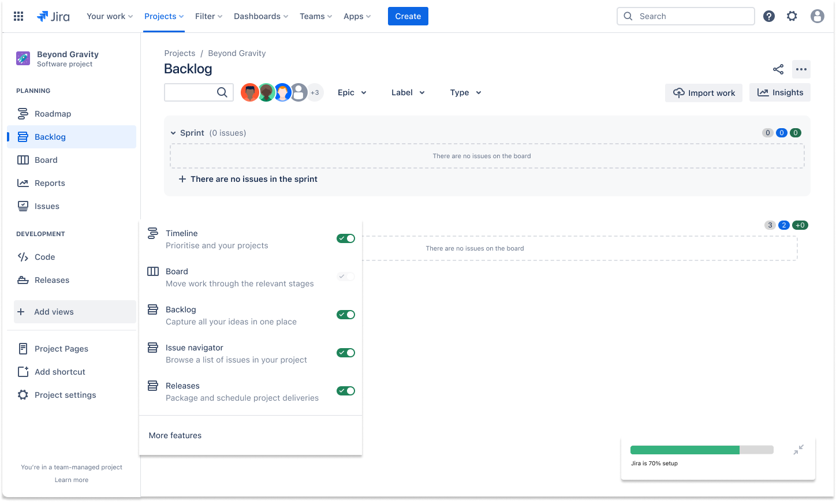The height and width of the screenshot is (504, 836).
Task: Click the Learn more link
Action: coord(72,480)
